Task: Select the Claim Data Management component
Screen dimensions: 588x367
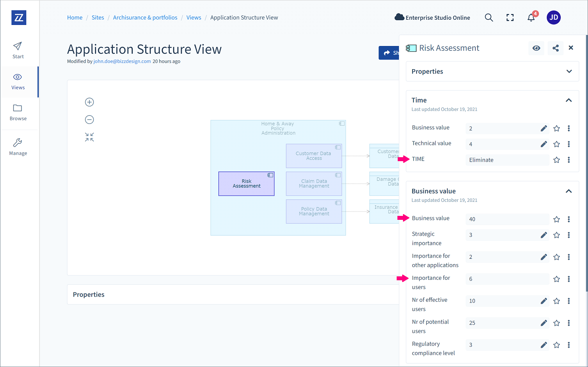Action: coord(314,183)
